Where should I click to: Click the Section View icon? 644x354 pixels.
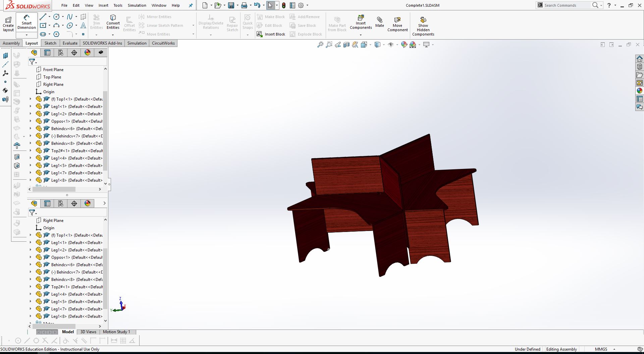pos(346,45)
